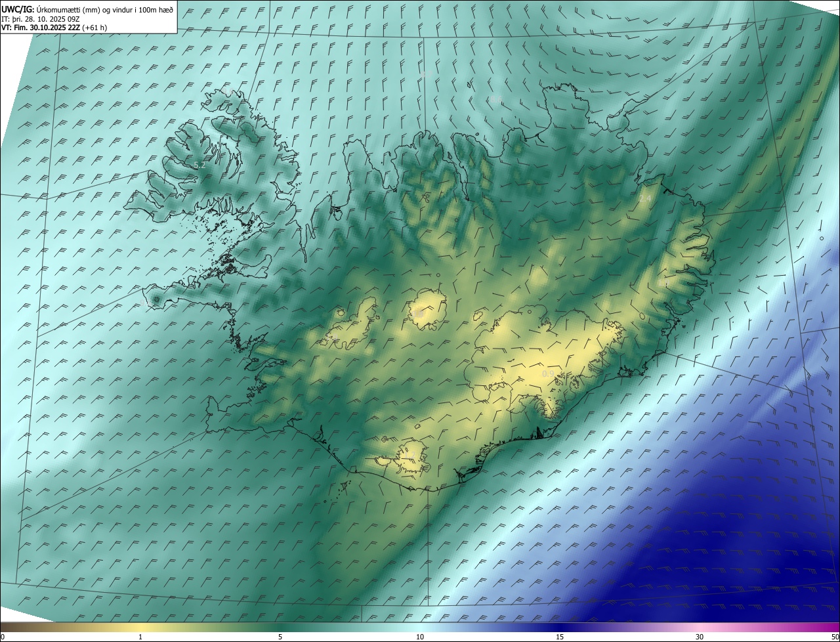
Task: Click the '15' label on the color scale
Action: tap(560, 637)
